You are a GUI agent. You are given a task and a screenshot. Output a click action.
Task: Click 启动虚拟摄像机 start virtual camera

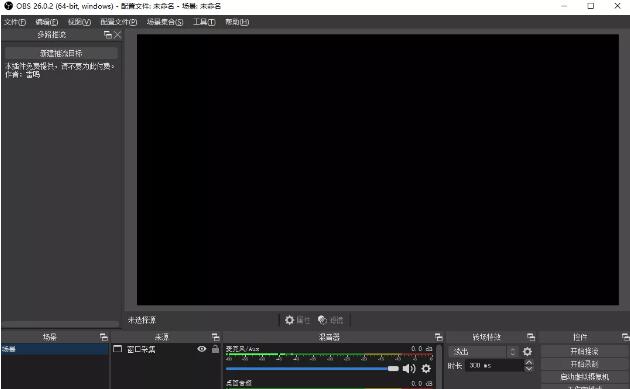pos(584,377)
